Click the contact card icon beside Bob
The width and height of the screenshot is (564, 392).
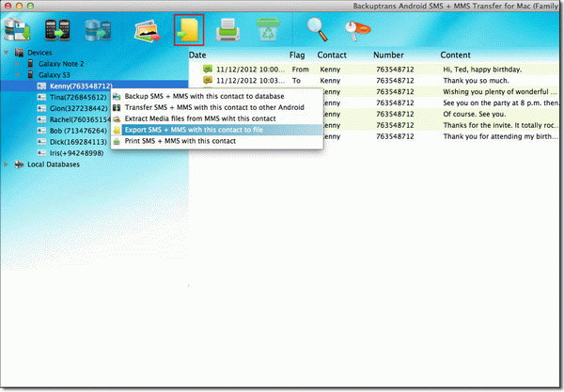(41, 131)
